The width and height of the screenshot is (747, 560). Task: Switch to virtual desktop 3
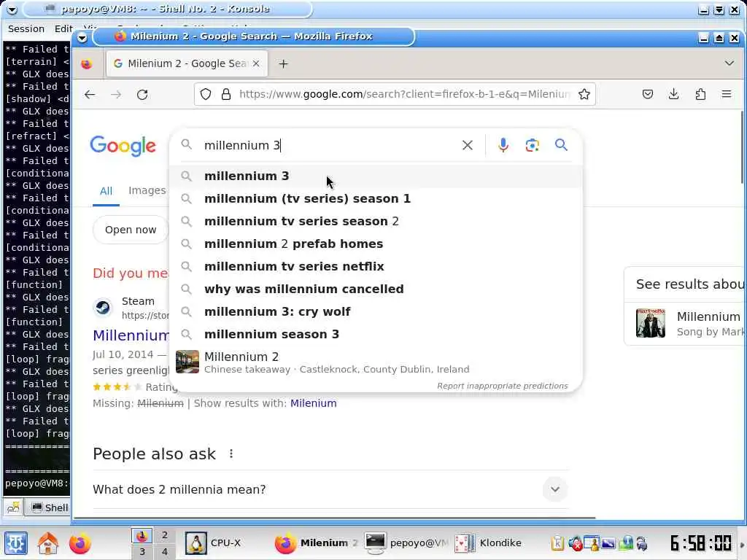142,552
